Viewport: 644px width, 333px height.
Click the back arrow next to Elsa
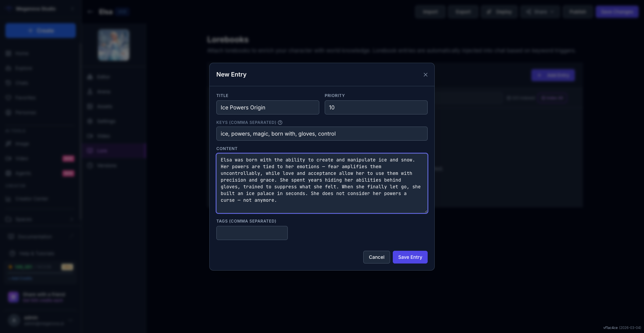pos(90,12)
